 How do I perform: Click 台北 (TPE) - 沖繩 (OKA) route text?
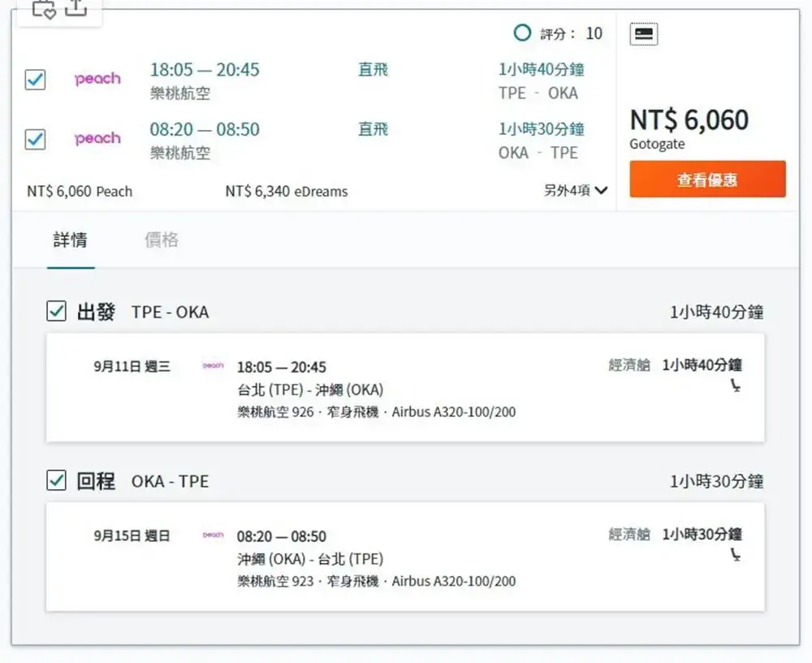click(310, 390)
